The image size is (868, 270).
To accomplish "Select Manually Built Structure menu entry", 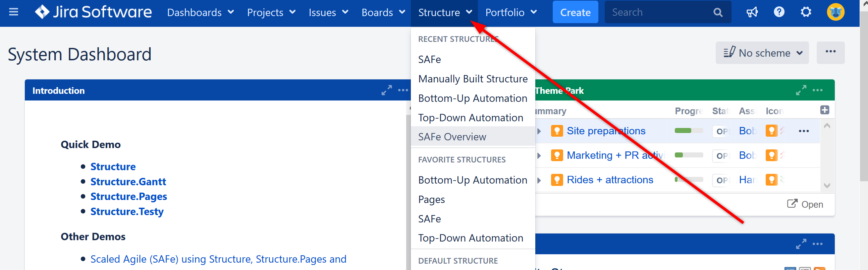I will (x=473, y=79).
